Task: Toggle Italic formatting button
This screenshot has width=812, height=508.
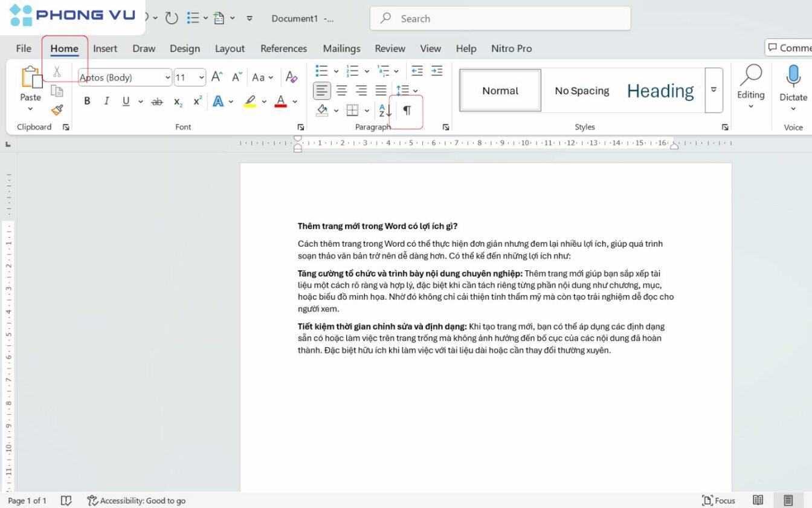Action: point(106,102)
